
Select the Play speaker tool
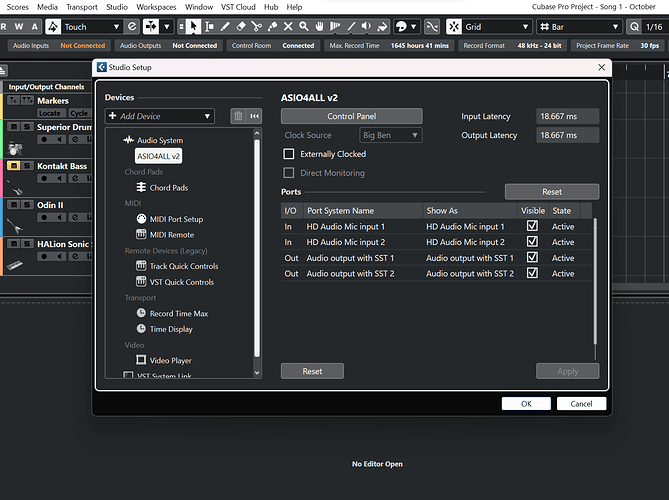pyautogui.click(x=366, y=26)
